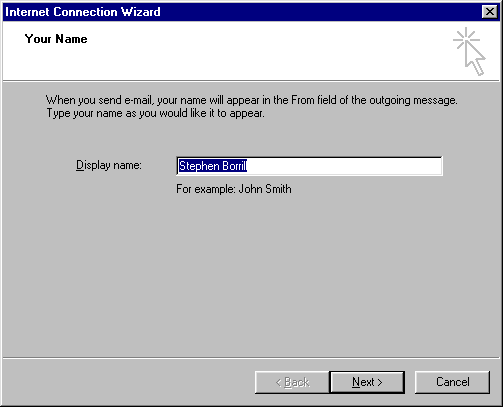Click the 'Display name:' label
503x407 pixels.
point(109,165)
